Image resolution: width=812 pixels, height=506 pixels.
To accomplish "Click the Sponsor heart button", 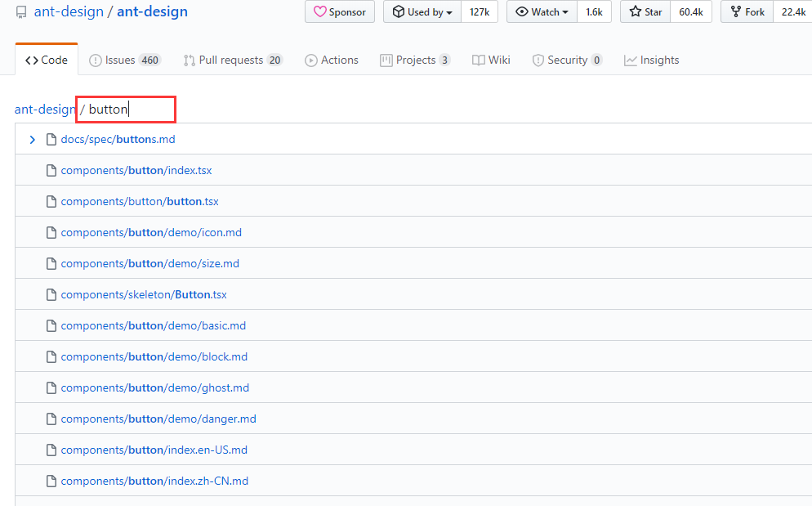I will click(x=340, y=12).
